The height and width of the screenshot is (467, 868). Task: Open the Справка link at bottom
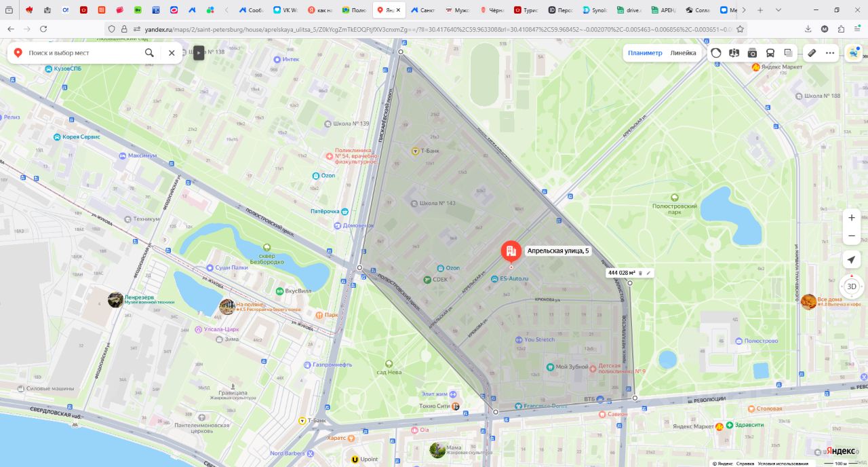(x=746, y=464)
